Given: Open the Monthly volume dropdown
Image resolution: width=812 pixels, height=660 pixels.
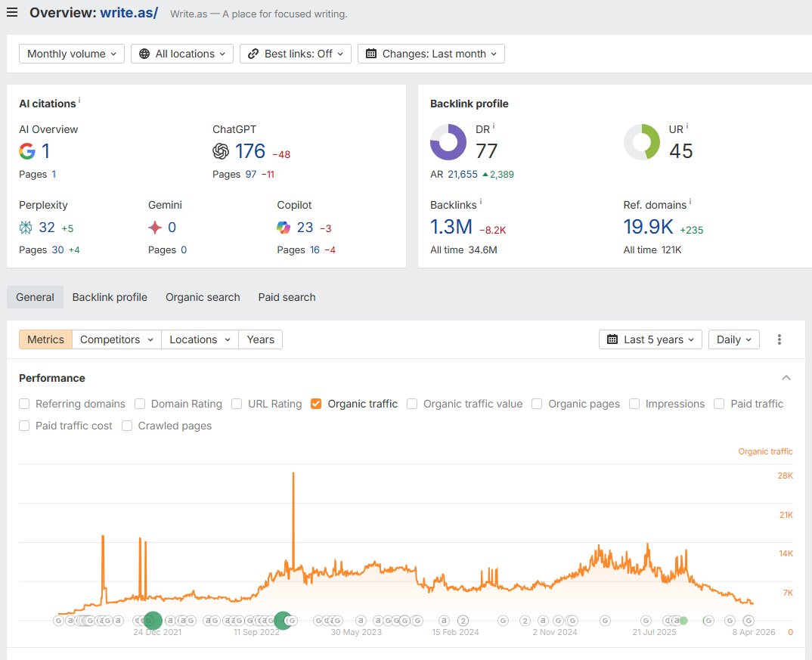Looking at the screenshot, I should [x=72, y=54].
